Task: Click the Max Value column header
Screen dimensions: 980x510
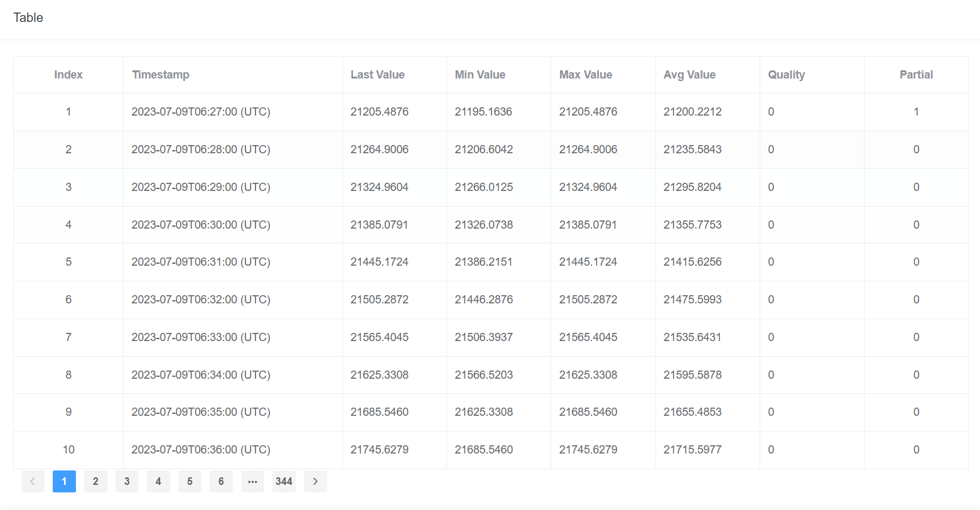Action: click(585, 75)
